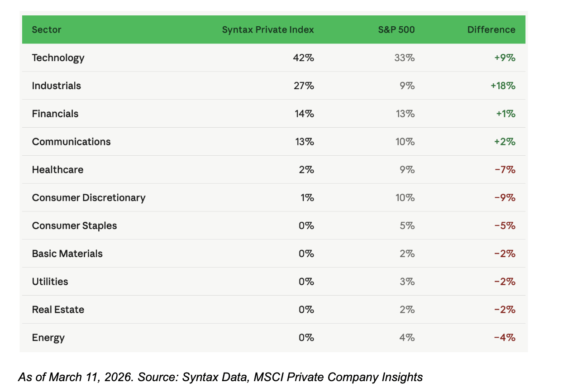Select the 33% Technology S&P 500 value
The width and height of the screenshot is (563, 392).
pyautogui.click(x=405, y=58)
